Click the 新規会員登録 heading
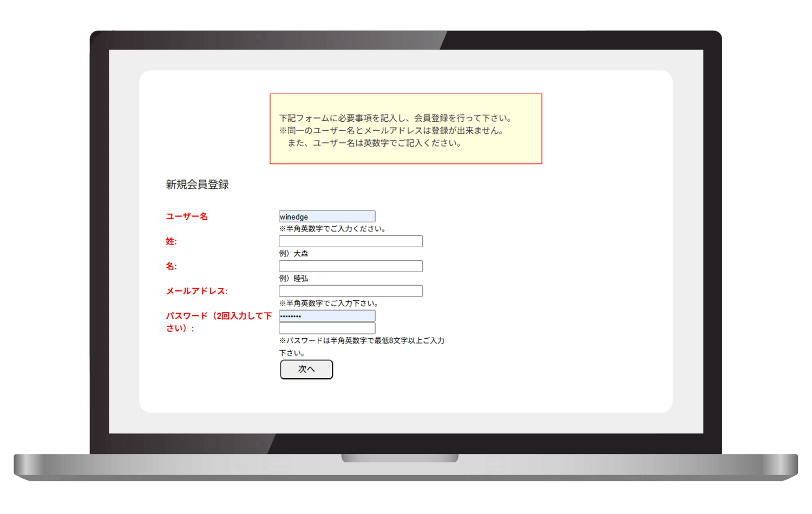Screen dimensions: 812x514 197,184
